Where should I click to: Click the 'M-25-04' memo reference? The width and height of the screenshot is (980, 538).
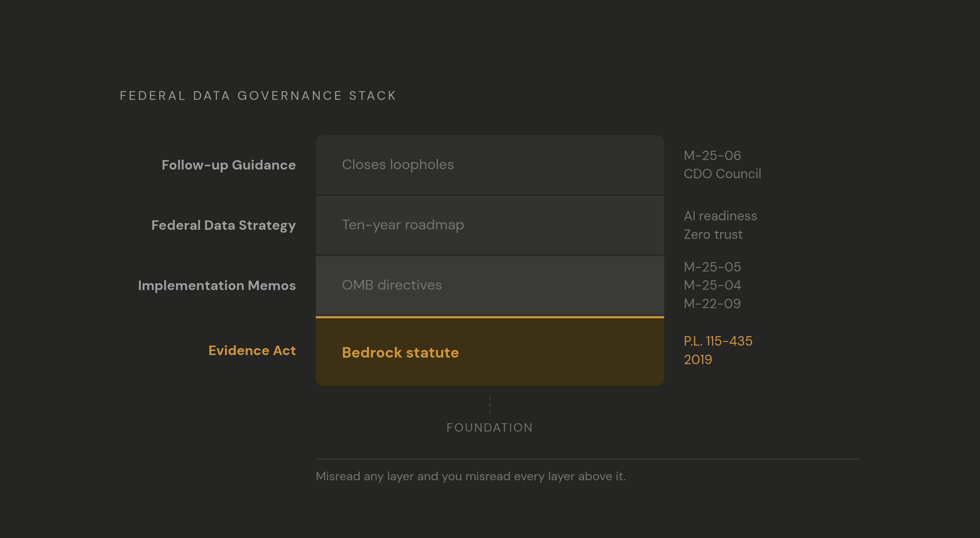[x=712, y=285]
